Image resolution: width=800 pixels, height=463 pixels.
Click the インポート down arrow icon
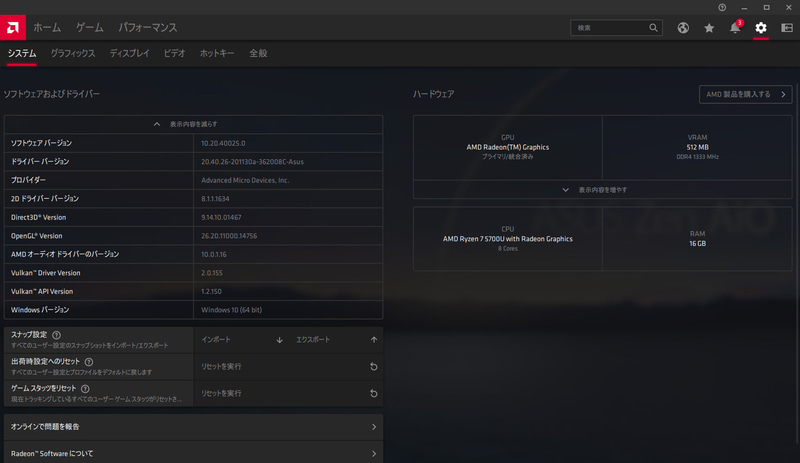[279, 340]
